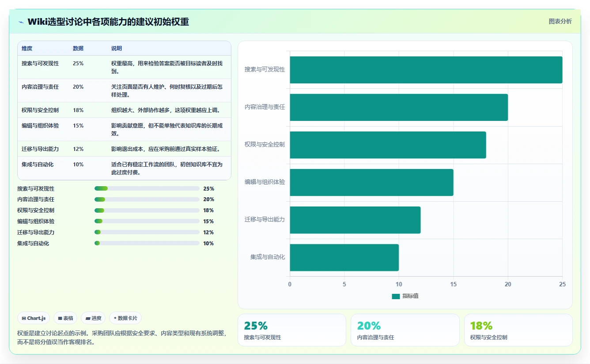The image size is (590, 364).
Task: Click the footnote starting 权重是建立讨论起点的示例
Action: (x=122, y=338)
